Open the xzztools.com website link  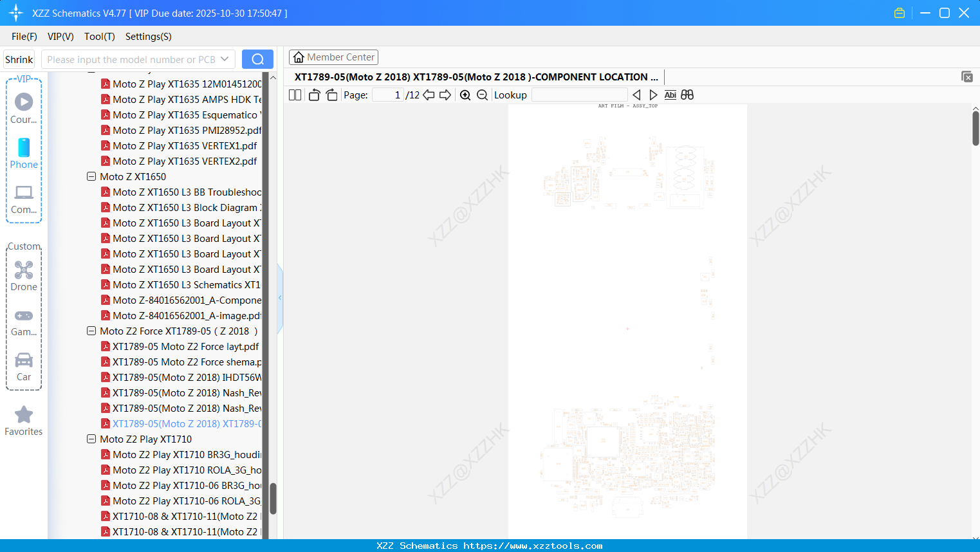point(533,546)
